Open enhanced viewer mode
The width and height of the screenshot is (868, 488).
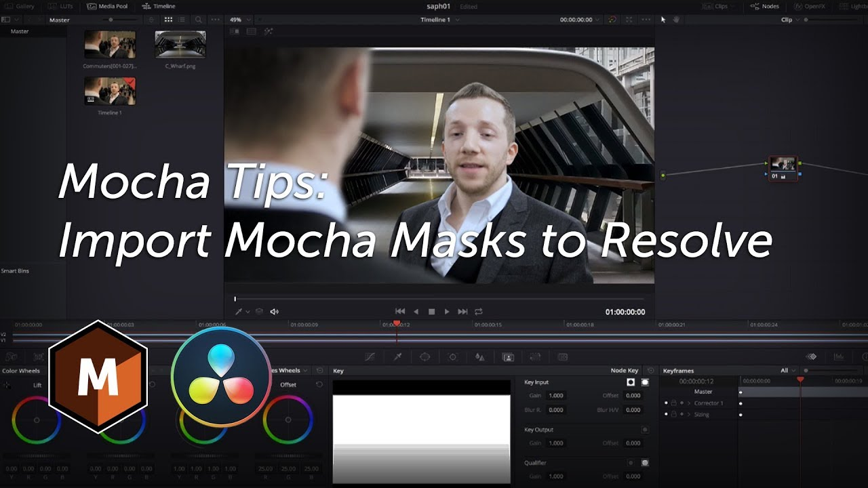click(629, 20)
